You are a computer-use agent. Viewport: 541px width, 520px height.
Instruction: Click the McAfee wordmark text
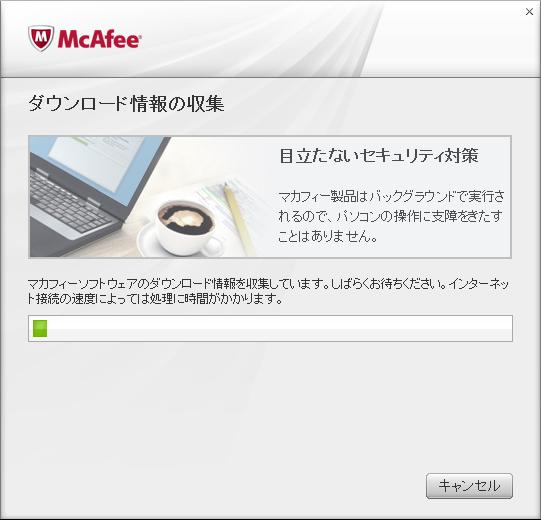tap(99, 39)
